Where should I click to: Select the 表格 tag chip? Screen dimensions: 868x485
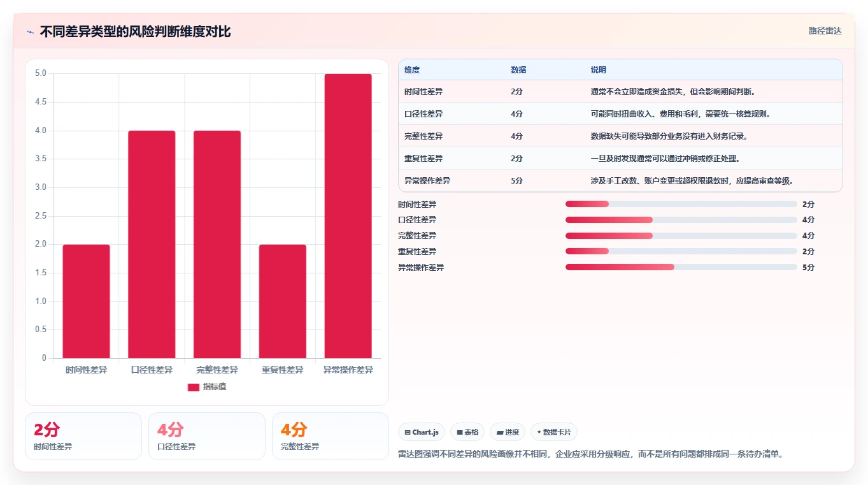coord(467,432)
